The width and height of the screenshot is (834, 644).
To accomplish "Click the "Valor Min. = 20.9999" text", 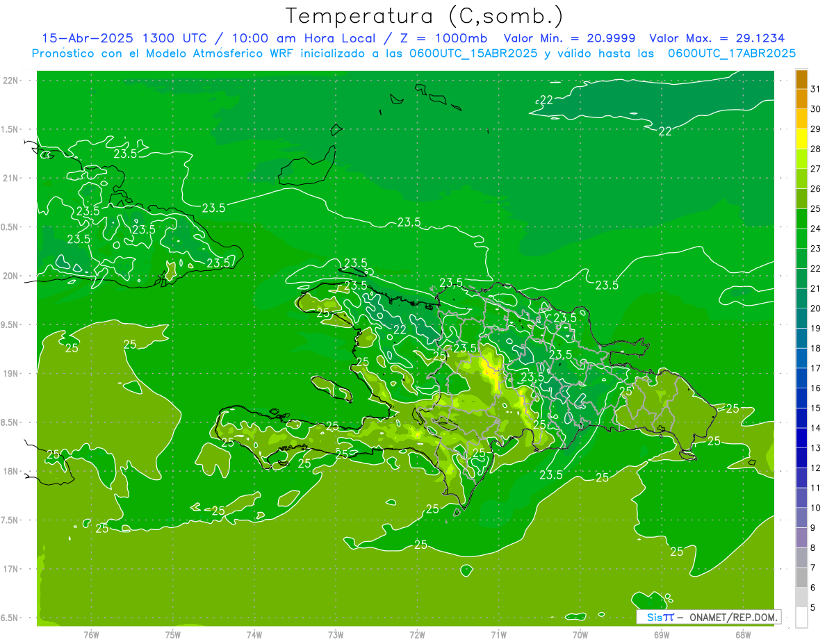I will click(x=569, y=38).
